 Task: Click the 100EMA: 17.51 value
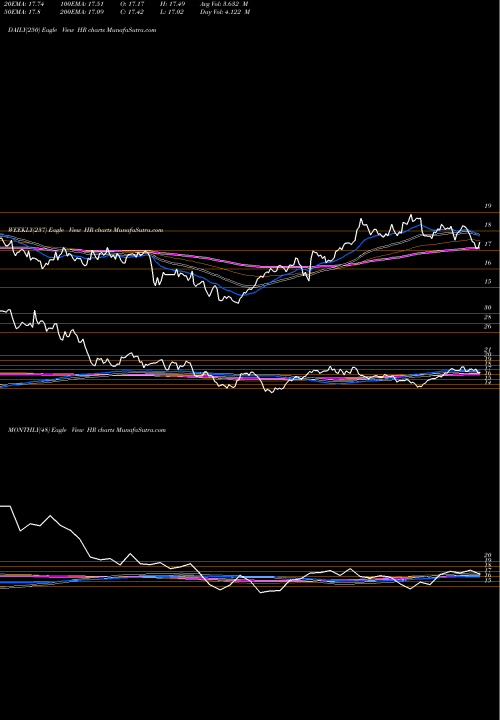pyautogui.click(x=82, y=4)
